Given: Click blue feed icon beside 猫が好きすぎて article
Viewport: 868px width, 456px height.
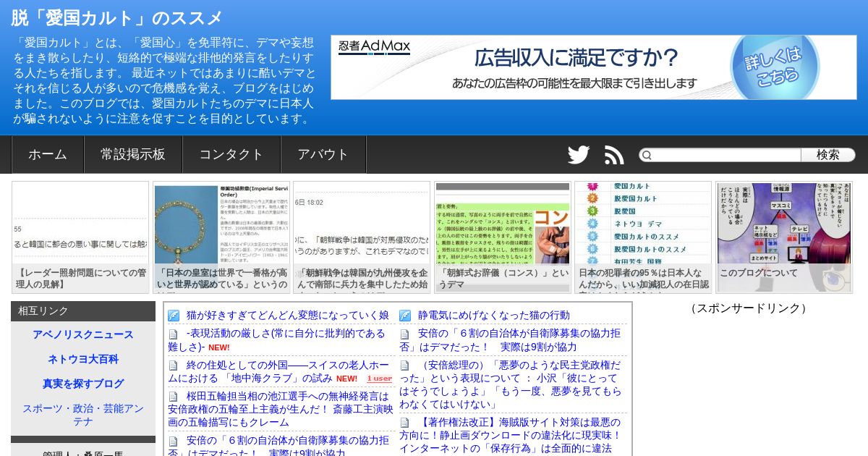Looking at the screenshot, I should (x=174, y=316).
